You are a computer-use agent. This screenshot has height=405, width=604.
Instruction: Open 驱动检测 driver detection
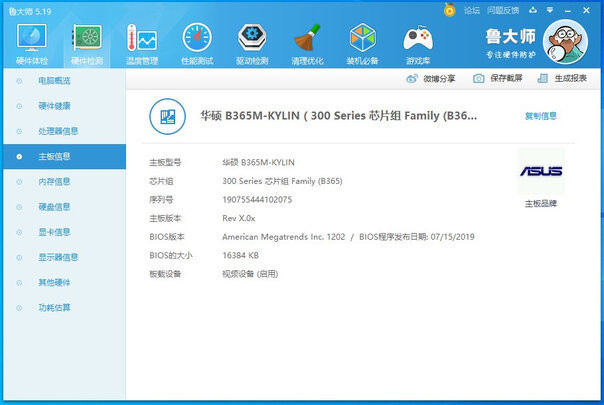(252, 40)
